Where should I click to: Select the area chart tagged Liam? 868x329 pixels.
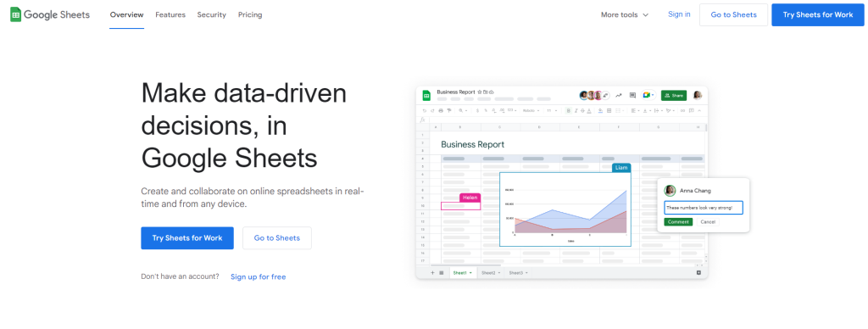pyautogui.click(x=565, y=209)
